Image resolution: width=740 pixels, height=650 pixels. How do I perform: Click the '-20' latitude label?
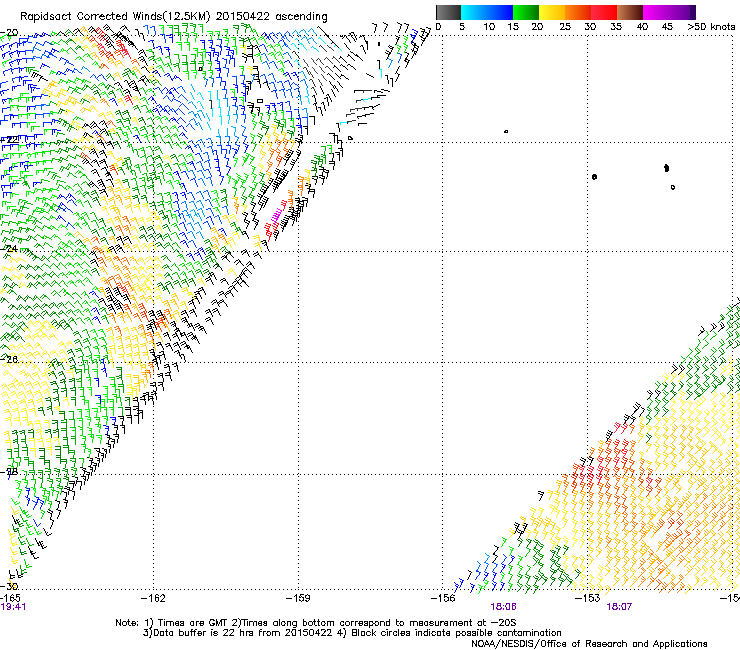[9, 33]
